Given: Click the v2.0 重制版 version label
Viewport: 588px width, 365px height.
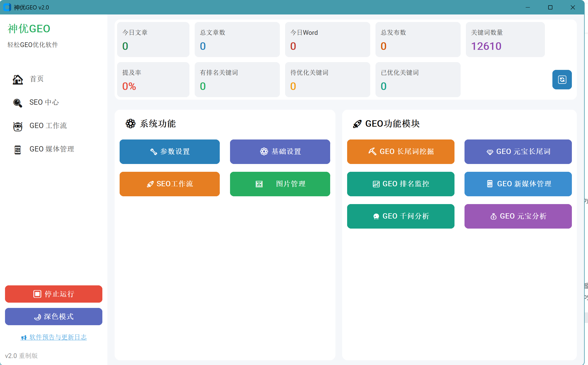Looking at the screenshot, I should point(21,356).
